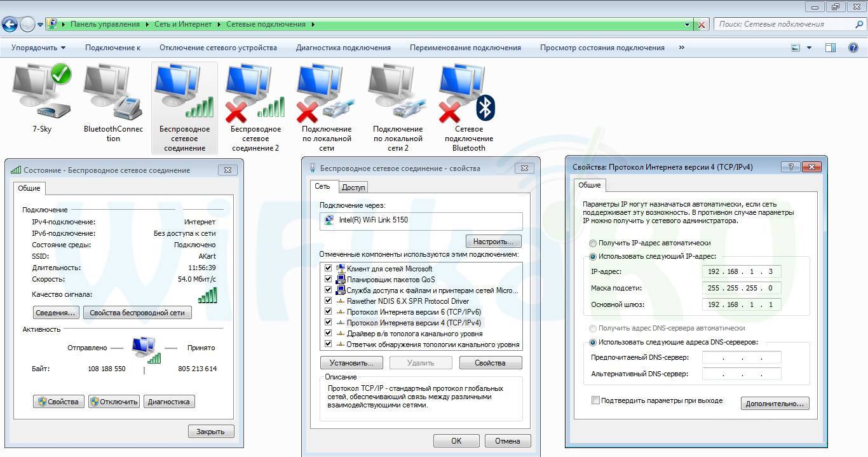
Task: Open the help question mark icon
Action: (853, 48)
